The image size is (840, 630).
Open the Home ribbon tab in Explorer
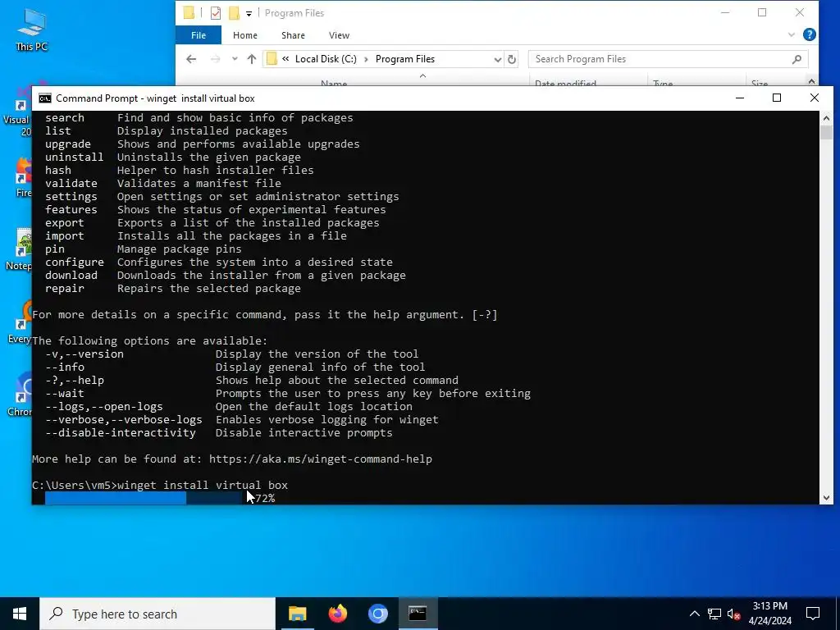[244, 35]
